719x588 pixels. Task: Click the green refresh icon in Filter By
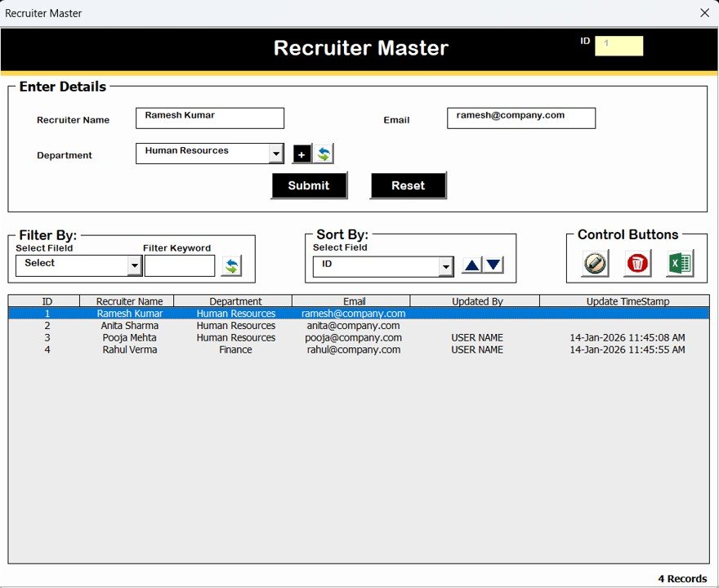tap(232, 265)
